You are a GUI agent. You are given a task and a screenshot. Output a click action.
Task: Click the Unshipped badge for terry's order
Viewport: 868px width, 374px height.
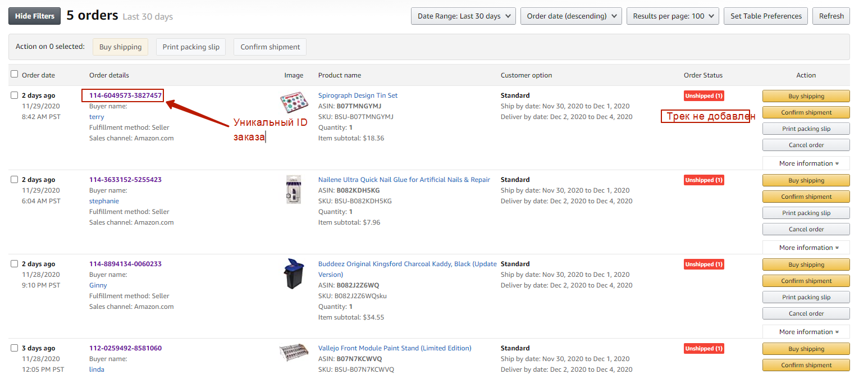tap(703, 96)
